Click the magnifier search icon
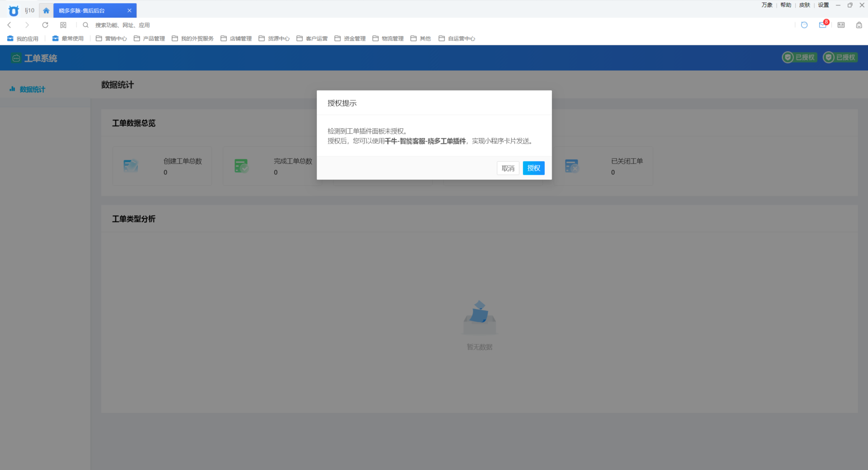Screen dimensions: 868x470 coord(85,25)
